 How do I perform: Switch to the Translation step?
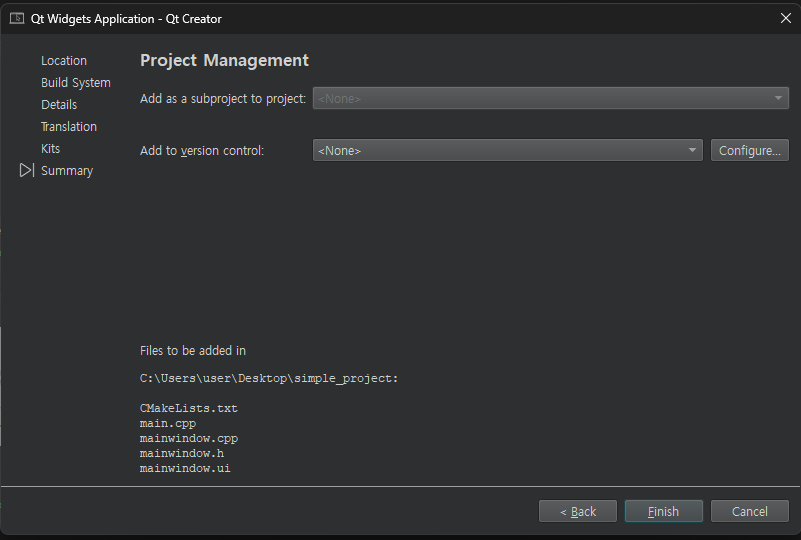[x=69, y=127]
